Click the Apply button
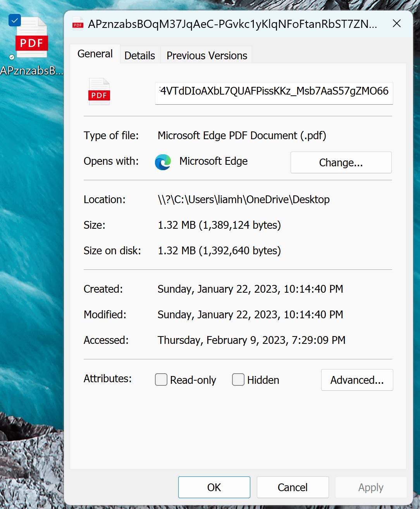Image resolution: width=420 pixels, height=509 pixels. (371, 487)
